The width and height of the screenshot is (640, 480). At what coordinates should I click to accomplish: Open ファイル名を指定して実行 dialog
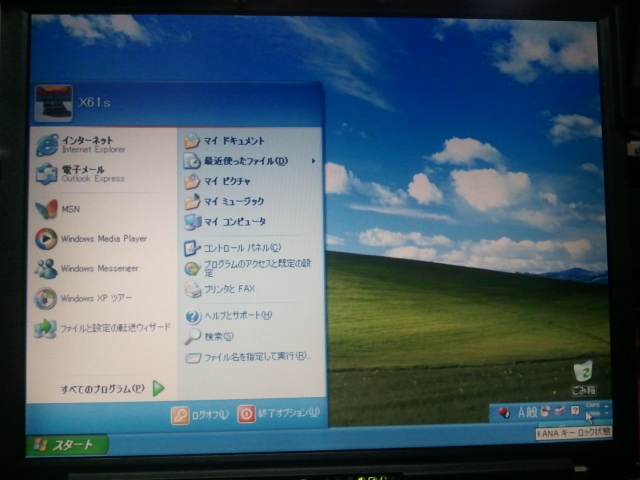247,357
